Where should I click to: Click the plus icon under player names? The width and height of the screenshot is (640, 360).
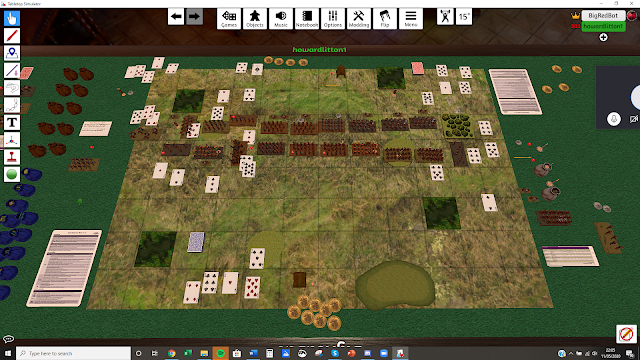[x=603, y=38]
